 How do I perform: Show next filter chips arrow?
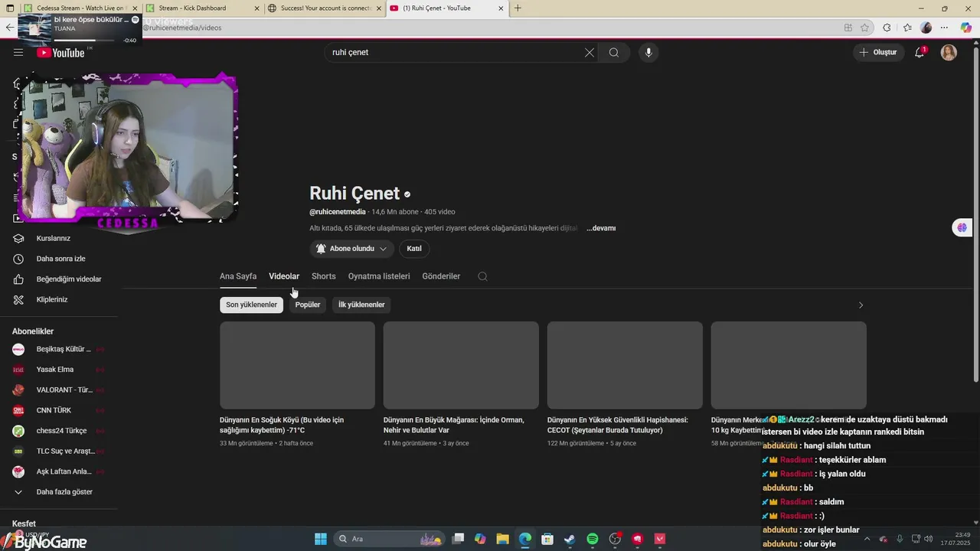(x=861, y=305)
